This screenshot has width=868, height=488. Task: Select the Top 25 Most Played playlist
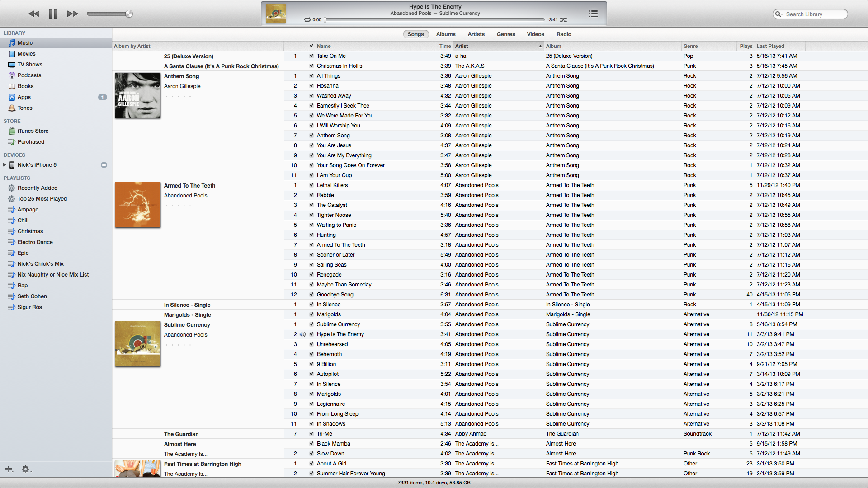click(x=42, y=199)
